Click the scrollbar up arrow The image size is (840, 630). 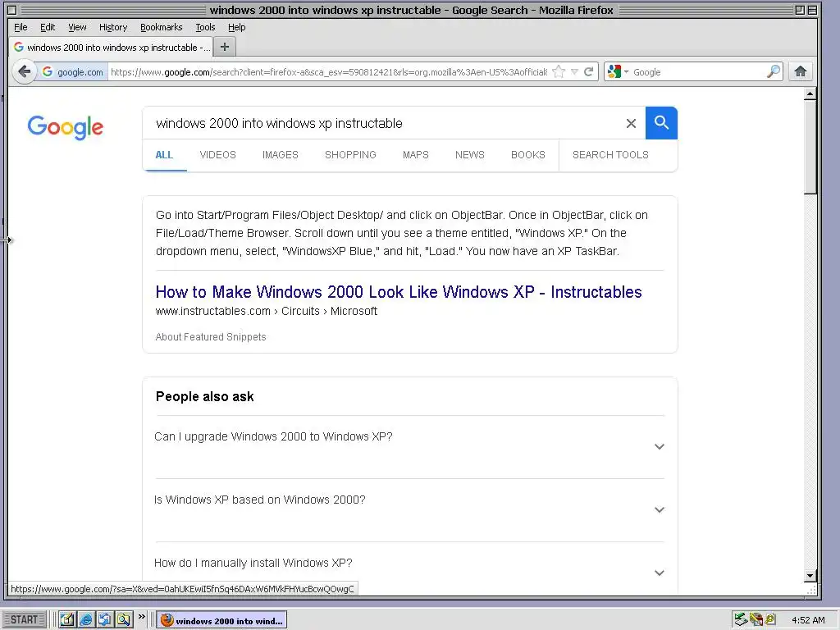pyautogui.click(x=810, y=94)
